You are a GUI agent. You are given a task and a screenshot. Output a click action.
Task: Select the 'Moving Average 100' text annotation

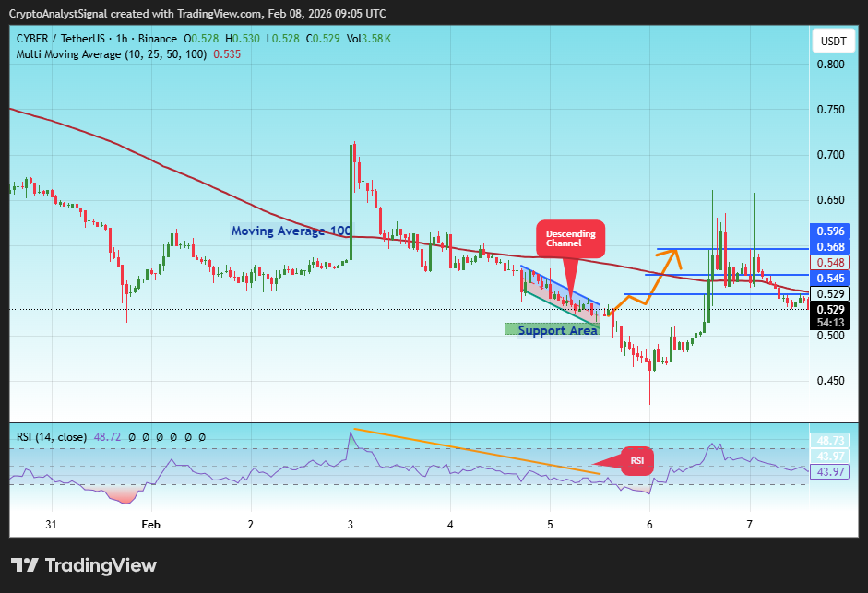point(291,231)
